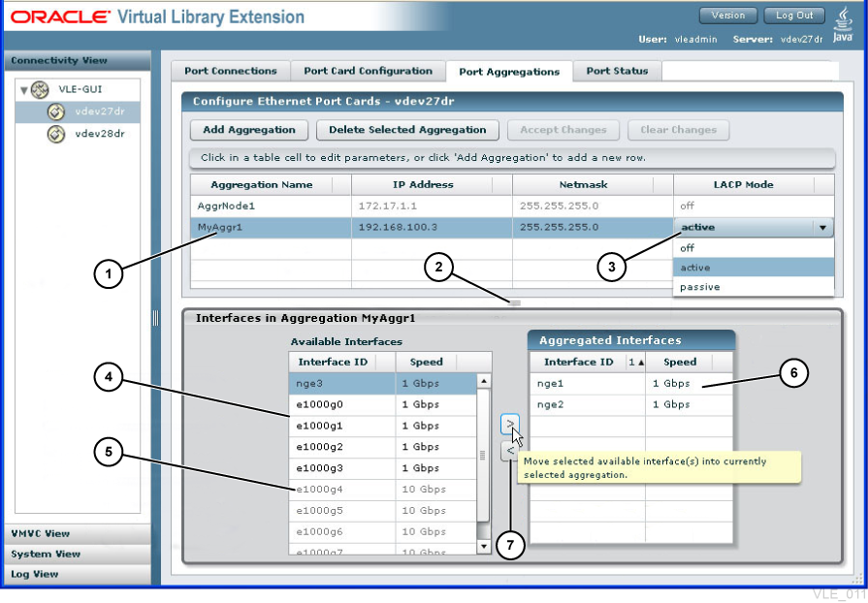The width and height of the screenshot is (868, 603).
Task: Select the Port Aggregations tab
Action: [509, 72]
